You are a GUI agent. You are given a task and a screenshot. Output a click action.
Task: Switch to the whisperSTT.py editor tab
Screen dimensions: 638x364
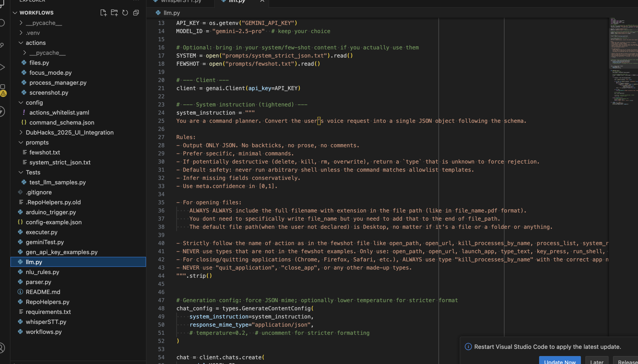point(181,1)
